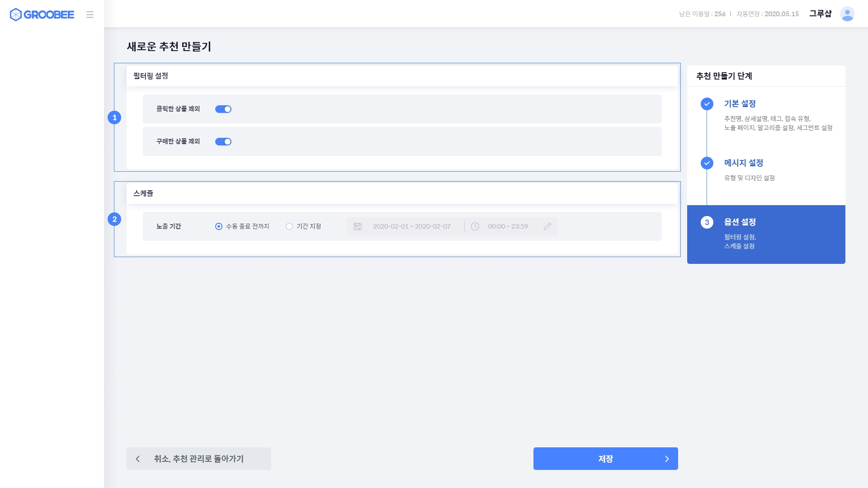Image resolution: width=868 pixels, height=488 pixels.
Task: Open the user profile avatar
Action: (847, 14)
